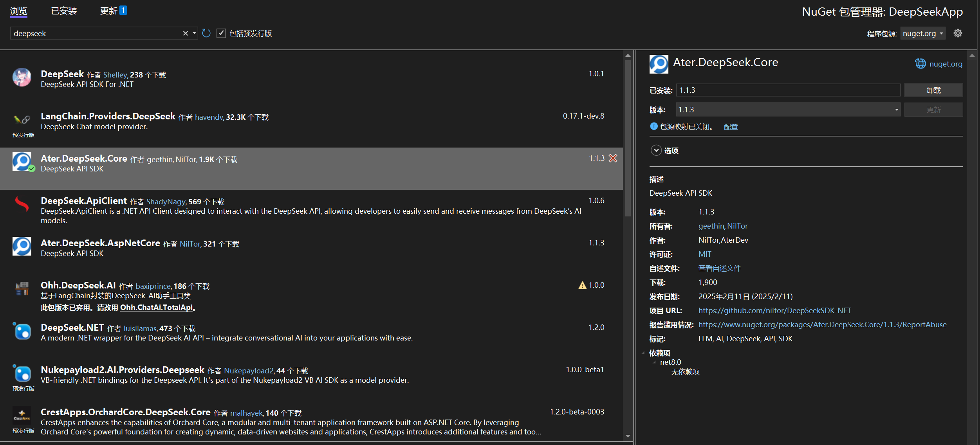Collapse the net8.0 dependency tree node
The image size is (980, 445).
[654, 362]
